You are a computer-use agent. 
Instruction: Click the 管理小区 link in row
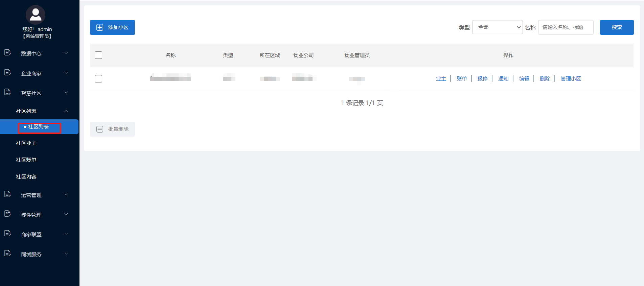571,79
